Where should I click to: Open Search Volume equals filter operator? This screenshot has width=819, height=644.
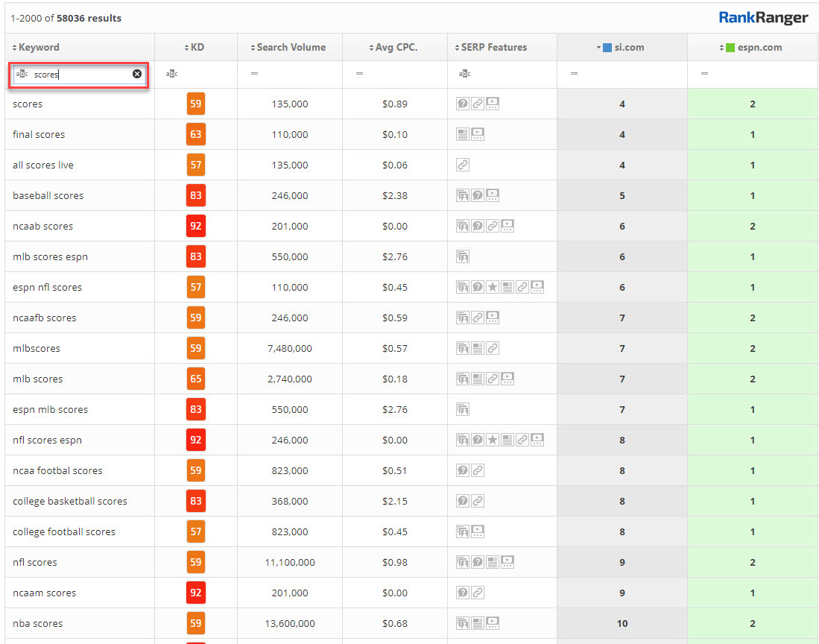(254, 74)
